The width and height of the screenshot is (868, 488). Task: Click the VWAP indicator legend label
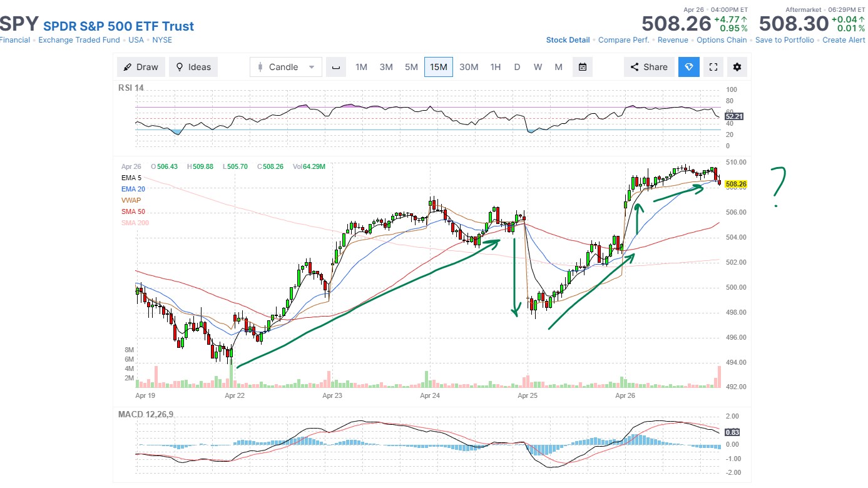click(132, 200)
